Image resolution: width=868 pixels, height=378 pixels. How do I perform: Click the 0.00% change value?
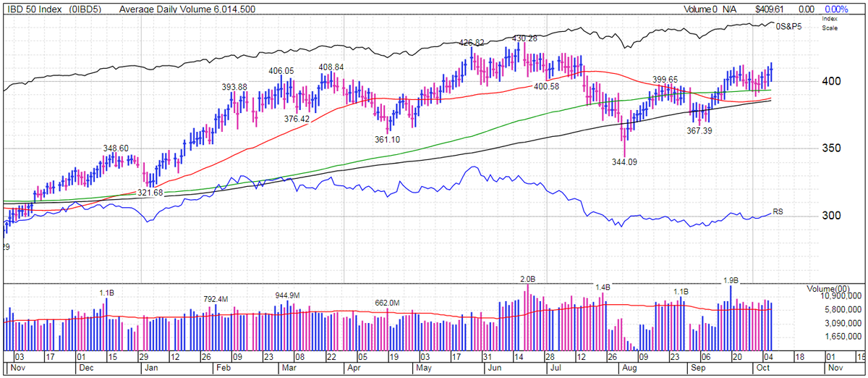[x=835, y=9]
